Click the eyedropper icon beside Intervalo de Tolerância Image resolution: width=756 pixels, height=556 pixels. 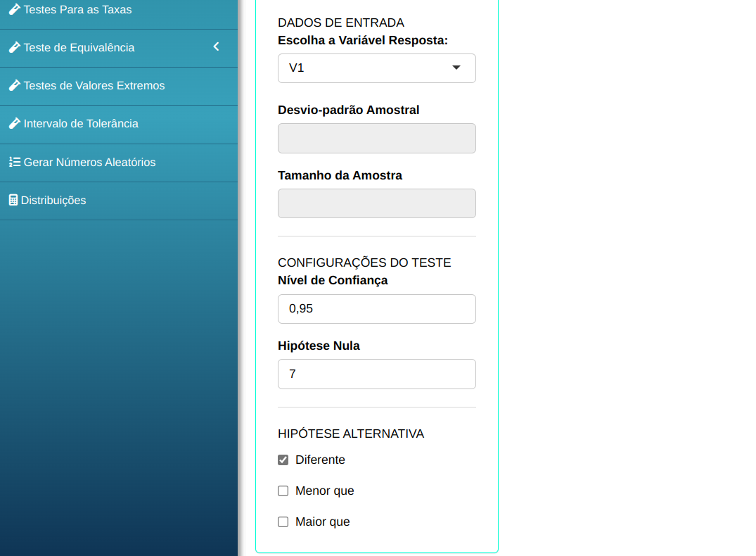click(x=14, y=124)
